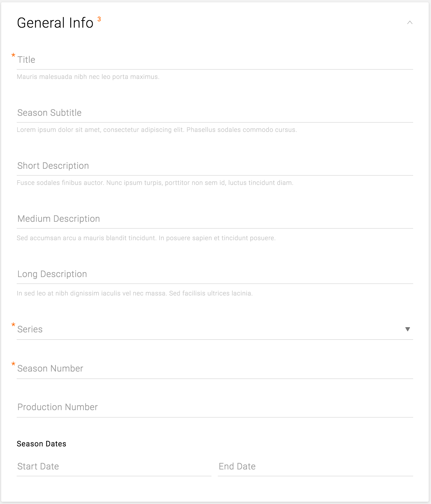Focus the Medium Description field
Screen dimensions: 431x504
tap(215, 219)
